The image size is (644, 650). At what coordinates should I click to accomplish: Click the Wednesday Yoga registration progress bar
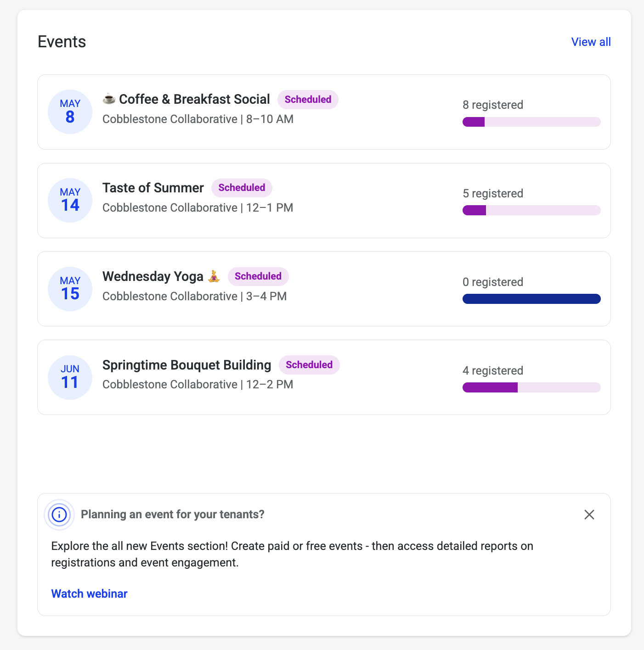pos(531,299)
